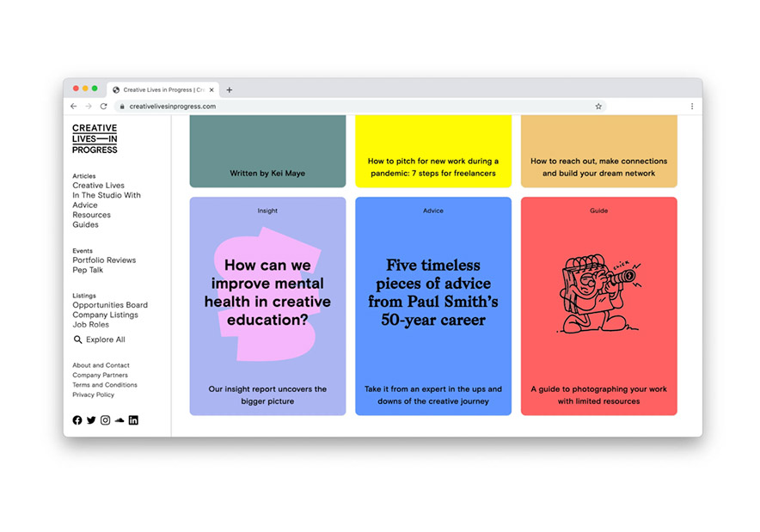Maximize the window with the green button

point(95,89)
